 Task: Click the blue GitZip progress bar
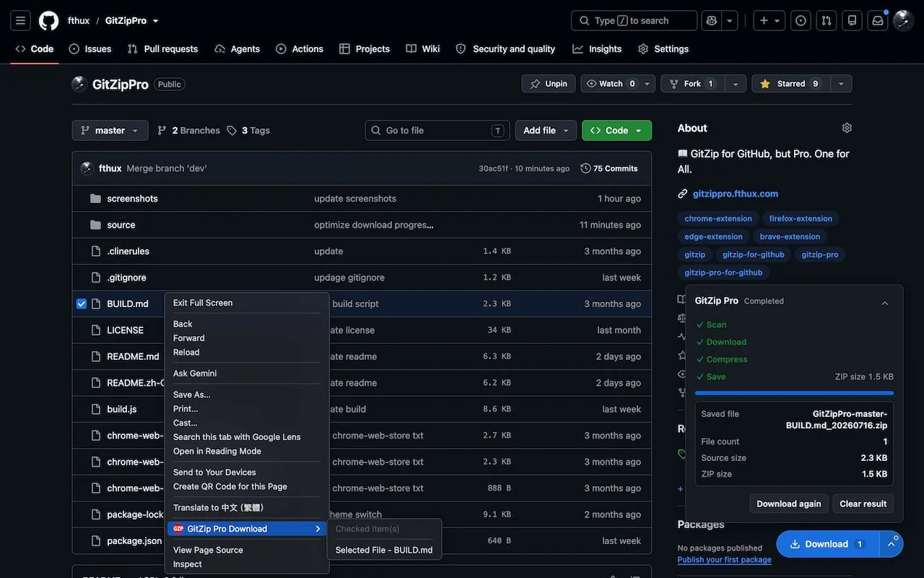point(794,393)
